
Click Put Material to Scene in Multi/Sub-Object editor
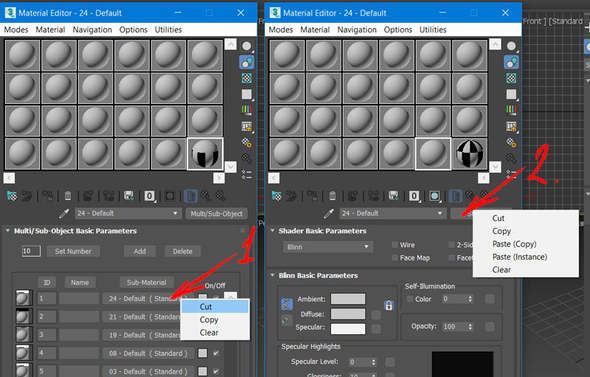[27, 196]
